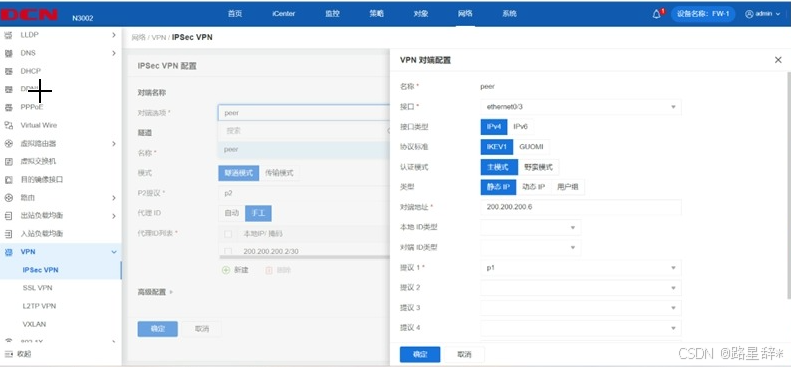791x367 pixels.
Task: Open the PPPoE sidebar entry icon
Action: click(9, 107)
